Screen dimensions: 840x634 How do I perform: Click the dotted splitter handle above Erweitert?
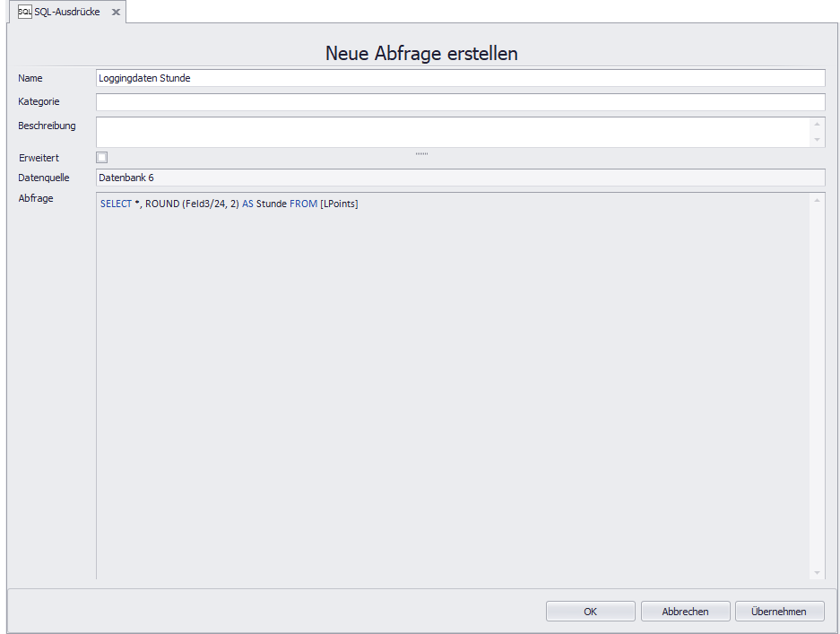point(421,153)
